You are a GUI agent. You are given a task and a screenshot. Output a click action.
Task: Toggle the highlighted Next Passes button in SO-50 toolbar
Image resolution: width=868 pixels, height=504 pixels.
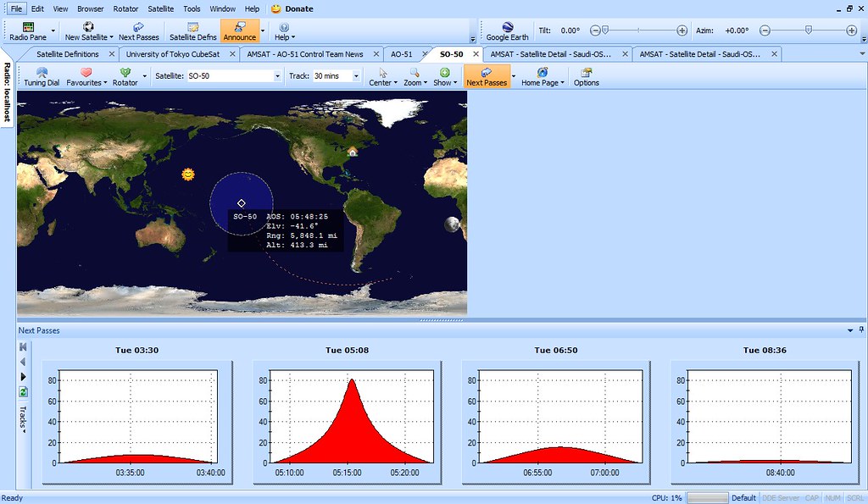(x=487, y=77)
